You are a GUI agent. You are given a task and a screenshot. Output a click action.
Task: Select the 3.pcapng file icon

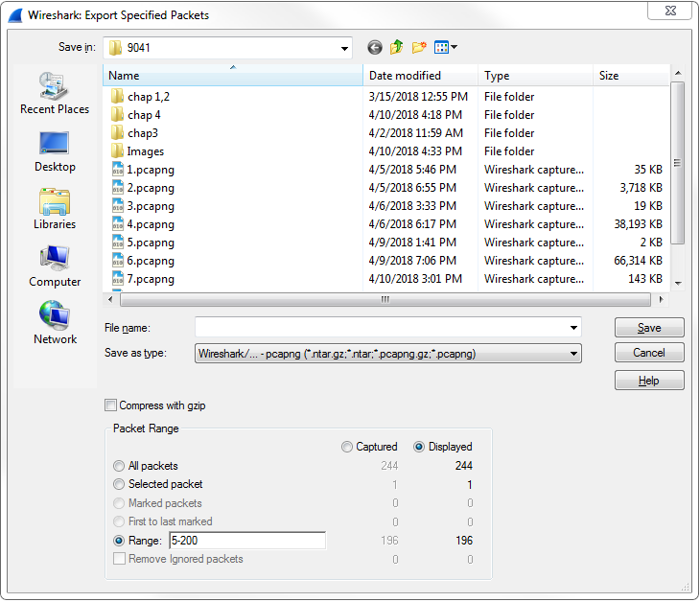point(117,206)
